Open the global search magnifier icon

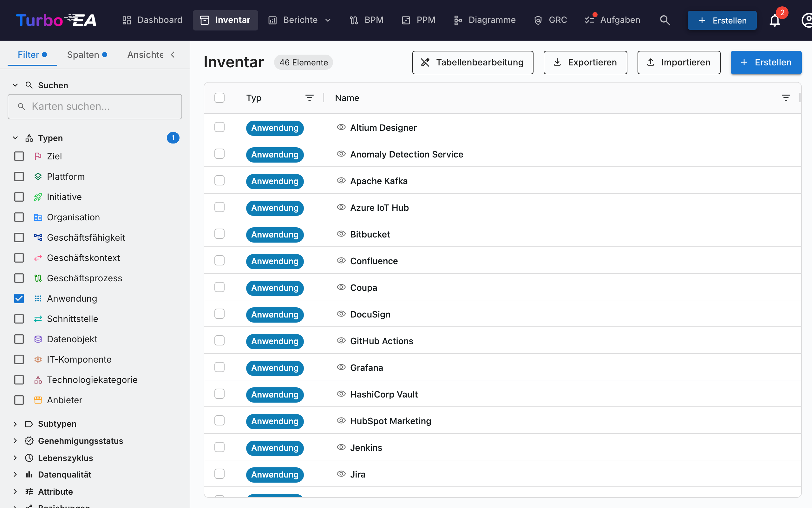click(665, 20)
